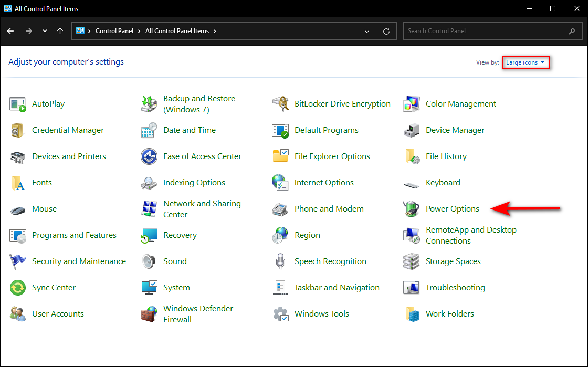Open the Taskbar and Navigation link
588x367 pixels.
click(337, 288)
